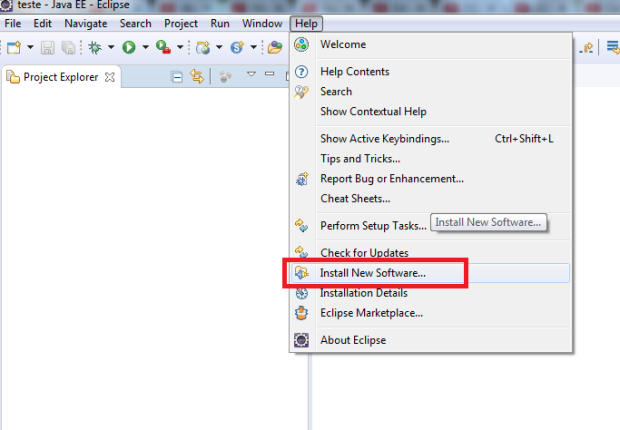This screenshot has height=430, width=620.
Task: Choose Report Bug or Enhancement...
Action: click(x=431, y=179)
